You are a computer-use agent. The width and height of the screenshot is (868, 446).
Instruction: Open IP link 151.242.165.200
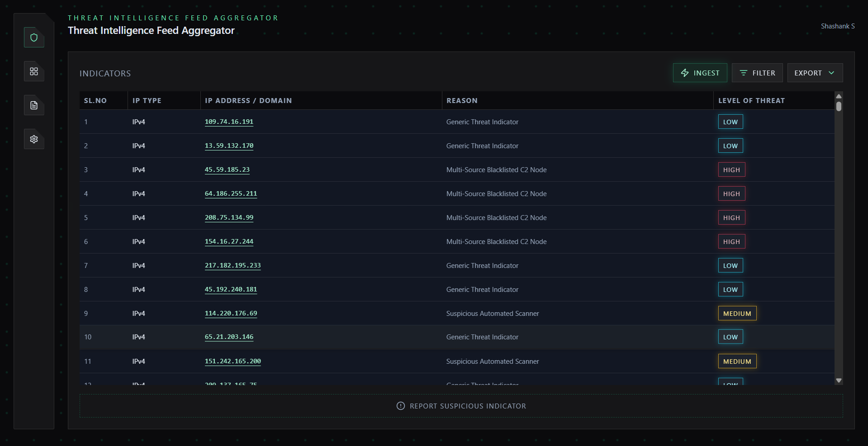point(232,361)
